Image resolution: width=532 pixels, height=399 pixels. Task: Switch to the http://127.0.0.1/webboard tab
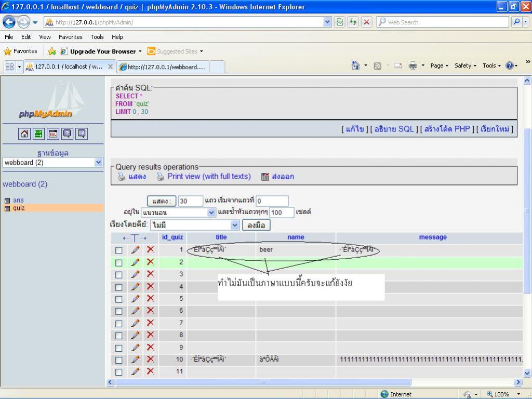coord(163,67)
